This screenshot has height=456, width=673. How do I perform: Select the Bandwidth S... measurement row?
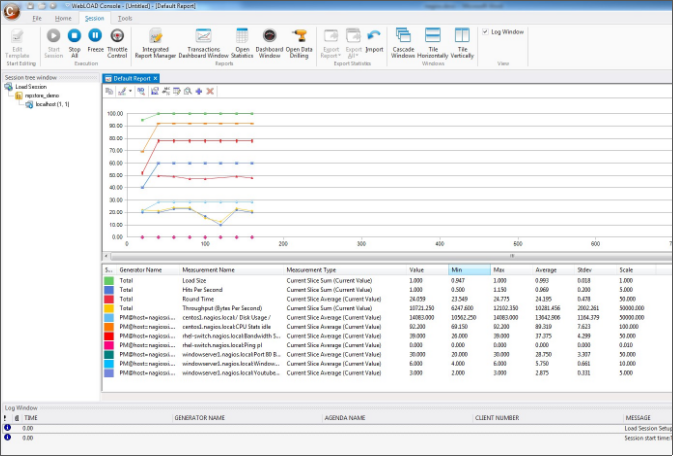click(386, 336)
